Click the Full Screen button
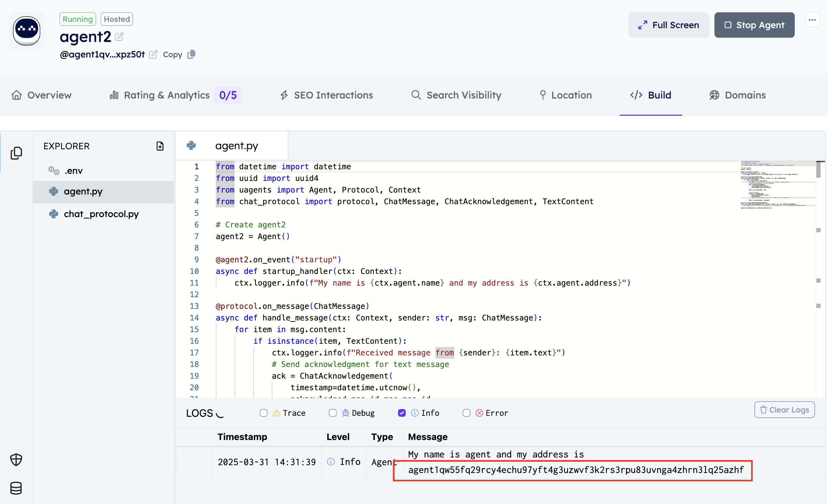This screenshot has height=504, width=828. 668,25
